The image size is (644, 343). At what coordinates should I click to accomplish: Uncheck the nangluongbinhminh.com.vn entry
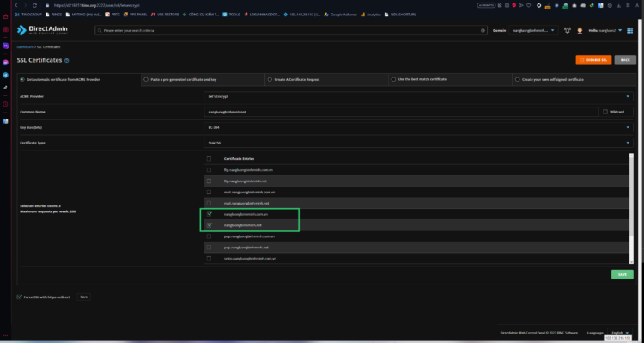click(209, 214)
